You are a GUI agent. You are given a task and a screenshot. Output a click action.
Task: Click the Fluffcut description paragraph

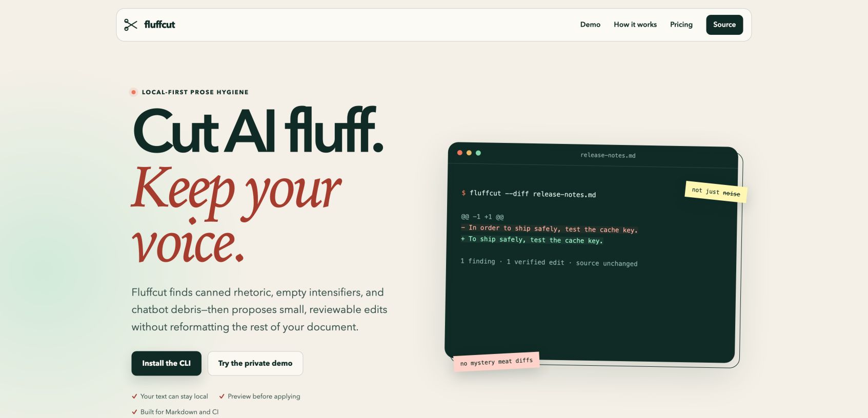coord(259,309)
